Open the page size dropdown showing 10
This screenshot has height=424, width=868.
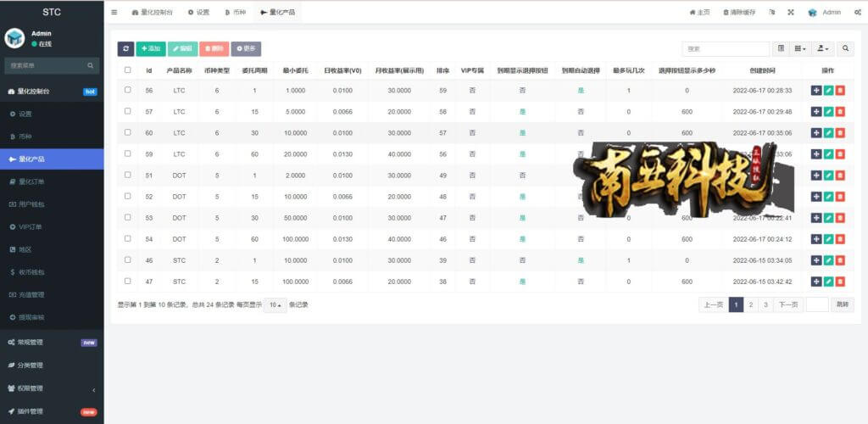[275, 305]
